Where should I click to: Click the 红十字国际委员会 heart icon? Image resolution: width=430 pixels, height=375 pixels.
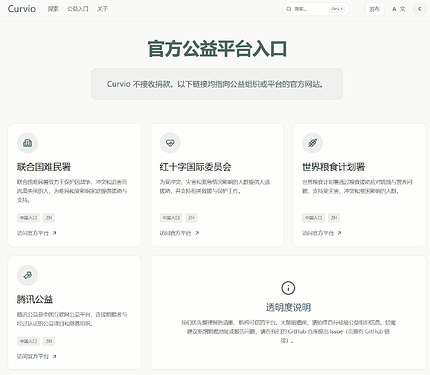(170, 143)
